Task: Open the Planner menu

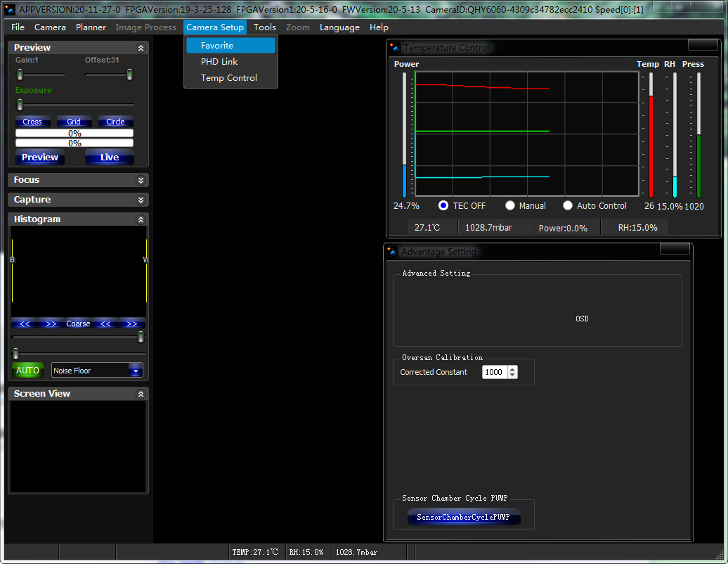Action: 91,27
